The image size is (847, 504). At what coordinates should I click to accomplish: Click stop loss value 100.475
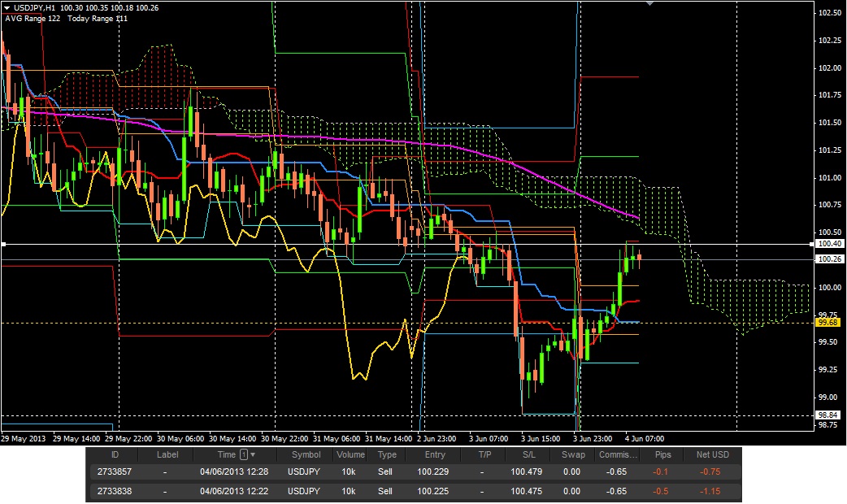tap(526, 491)
